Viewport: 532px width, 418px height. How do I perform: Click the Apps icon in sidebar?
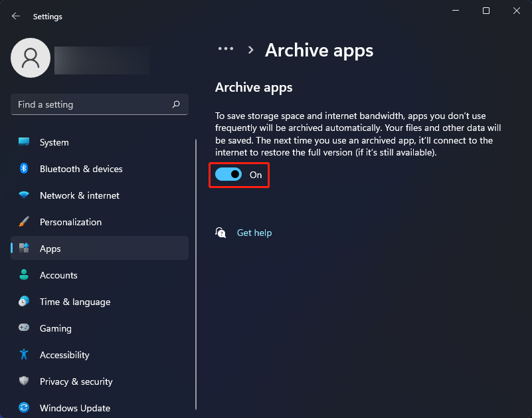coord(24,248)
